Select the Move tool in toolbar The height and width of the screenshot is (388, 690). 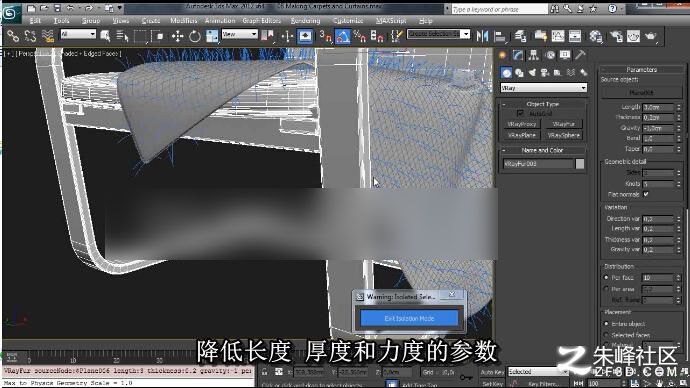pyautogui.click(x=177, y=36)
